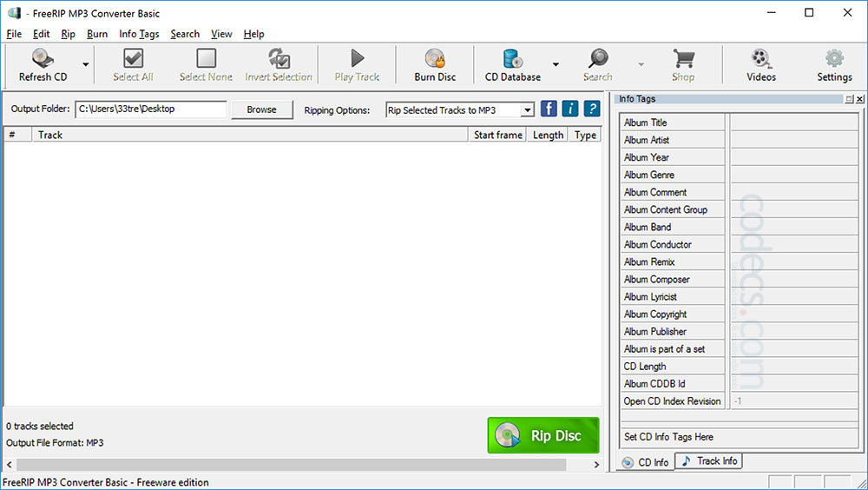Image resolution: width=868 pixels, height=490 pixels.
Task: Click the Output File Format: MP3 text
Action: [x=55, y=443]
